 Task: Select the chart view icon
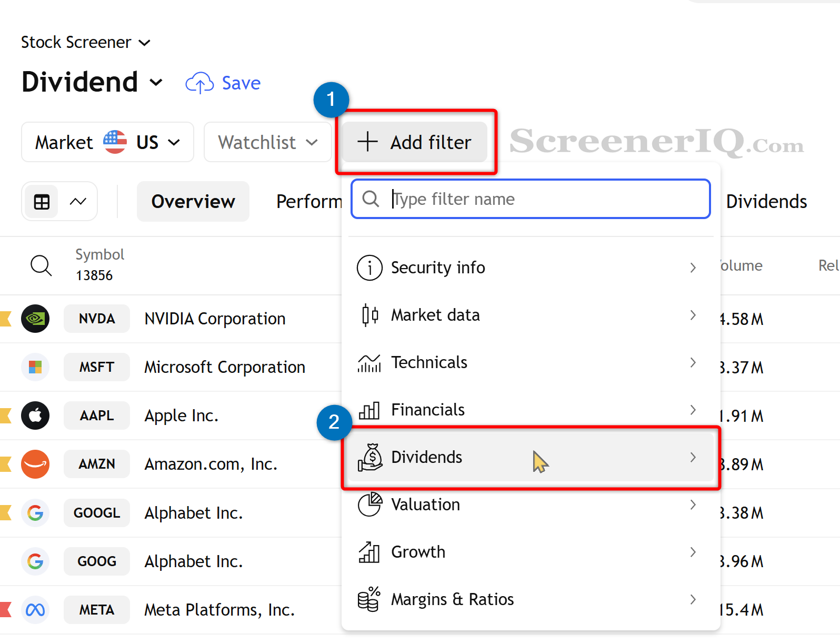pyautogui.click(x=78, y=202)
